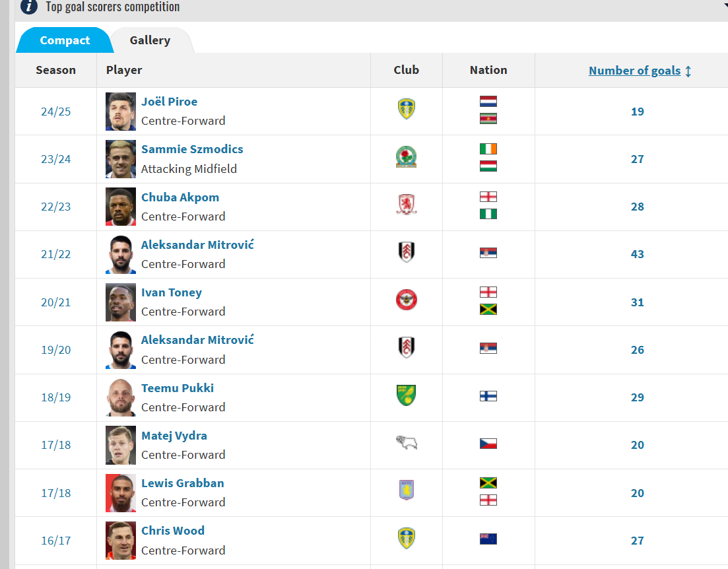Image resolution: width=728 pixels, height=569 pixels.
Task: Select the Brentford crest beside Ivan Toney
Action: coord(407,300)
